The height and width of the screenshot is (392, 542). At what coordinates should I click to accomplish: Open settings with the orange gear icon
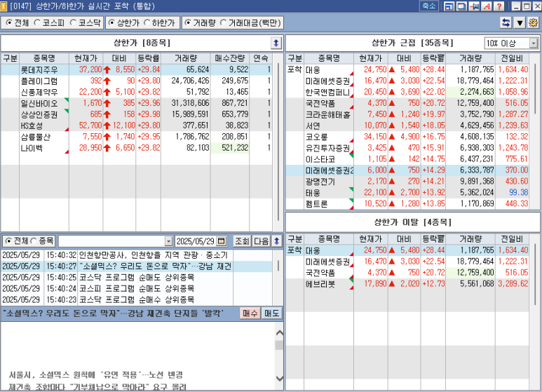[x=533, y=23]
